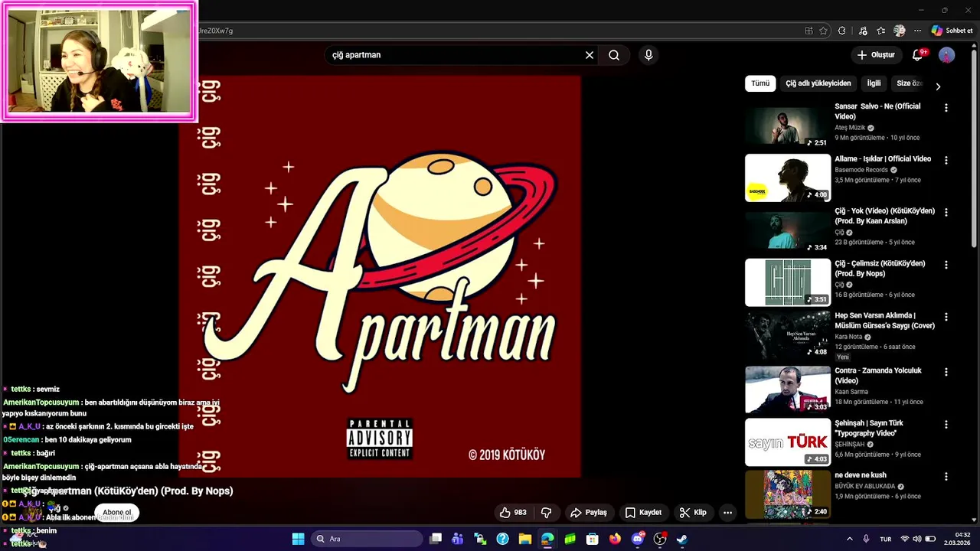Start voice search with microphone icon
The image size is (980, 551).
click(648, 55)
